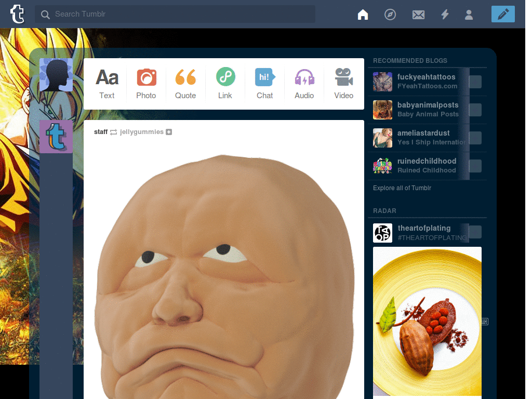Open theartofplating radar blog name
This screenshot has width=532, height=399.
[x=424, y=228]
